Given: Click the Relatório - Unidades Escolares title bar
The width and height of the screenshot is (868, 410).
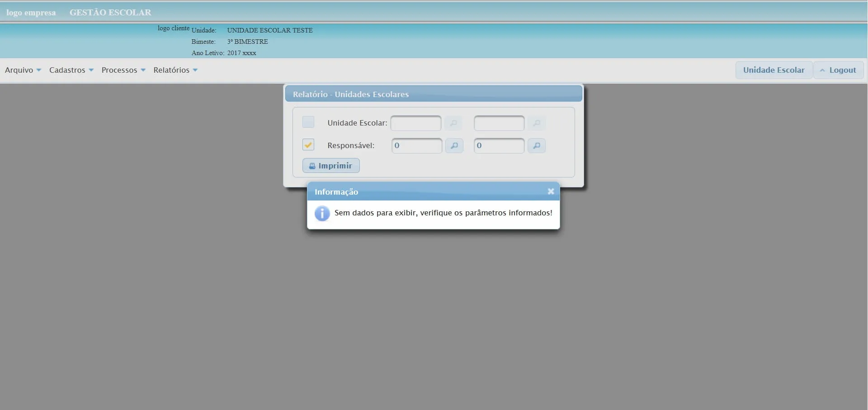Looking at the screenshot, I should click(434, 94).
